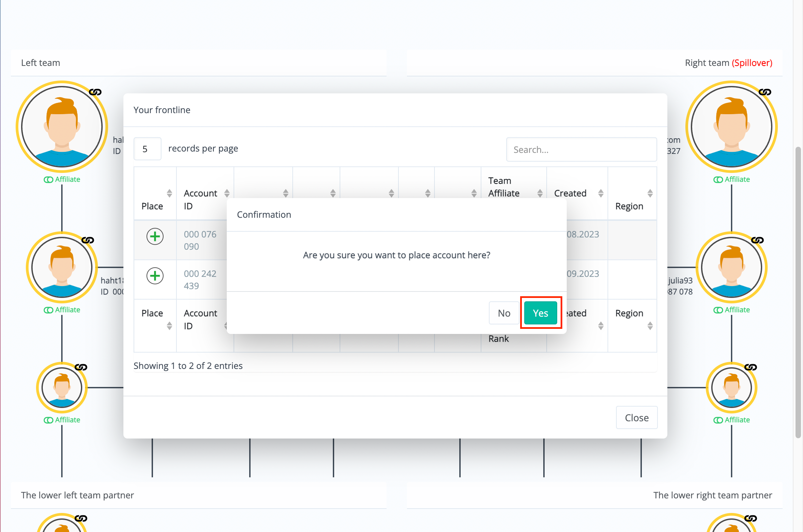Confirm placement with Yes button

coord(540,313)
